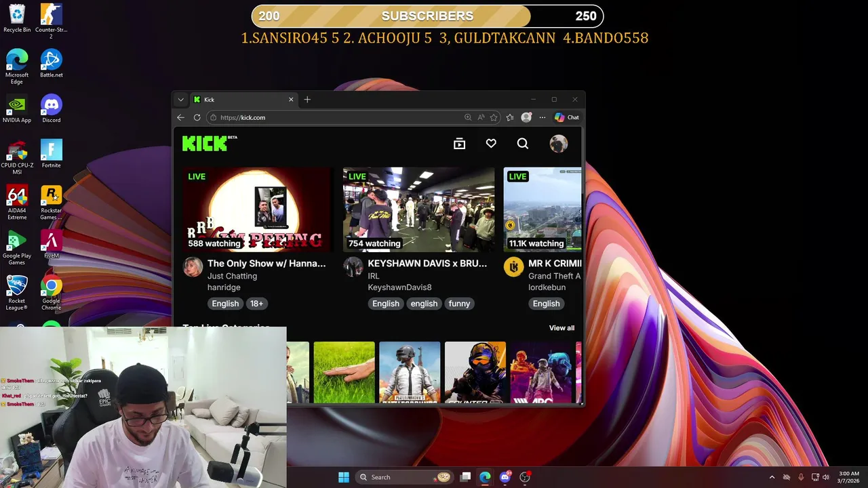Launch Battle.net desktop shortcut
Image resolution: width=868 pixels, height=488 pixels.
pos(51,64)
